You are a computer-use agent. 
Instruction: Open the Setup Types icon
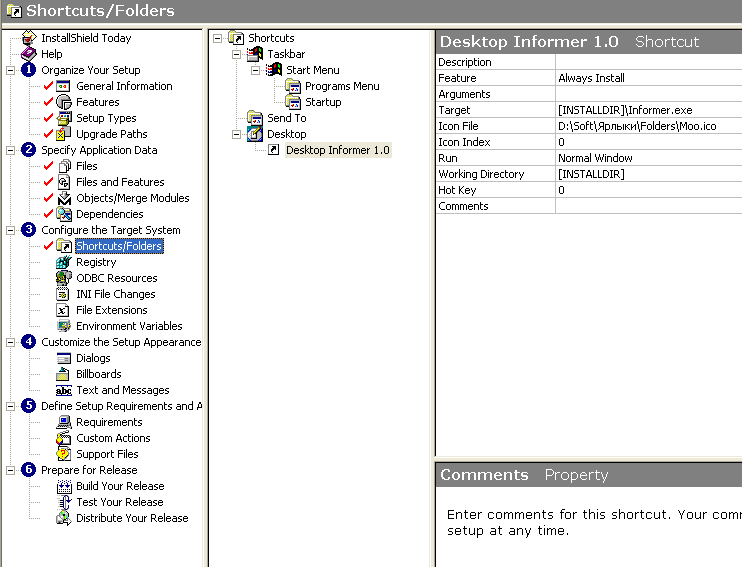click(63, 118)
